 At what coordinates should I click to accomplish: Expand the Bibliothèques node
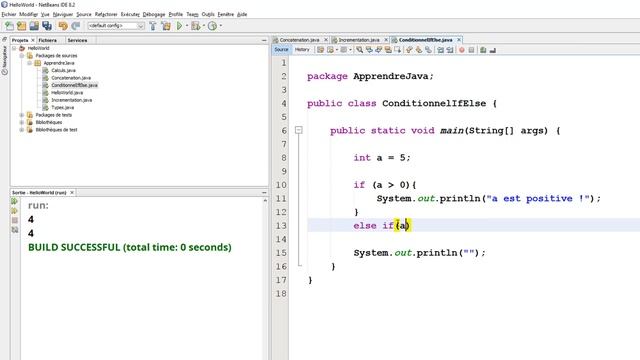(x=22, y=122)
